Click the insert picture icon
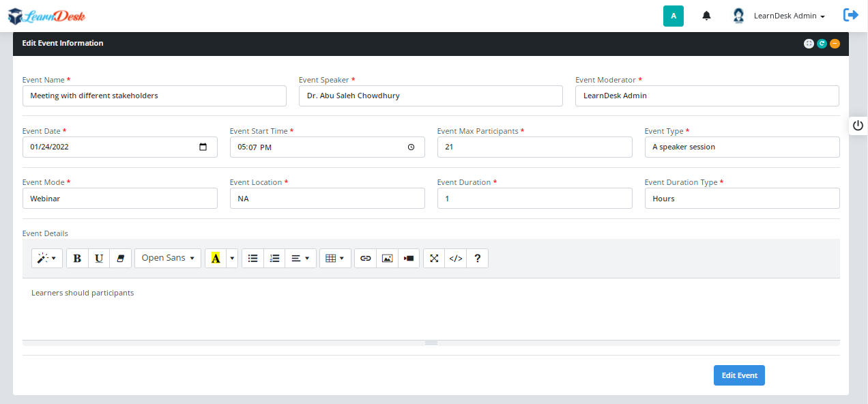 coord(388,258)
